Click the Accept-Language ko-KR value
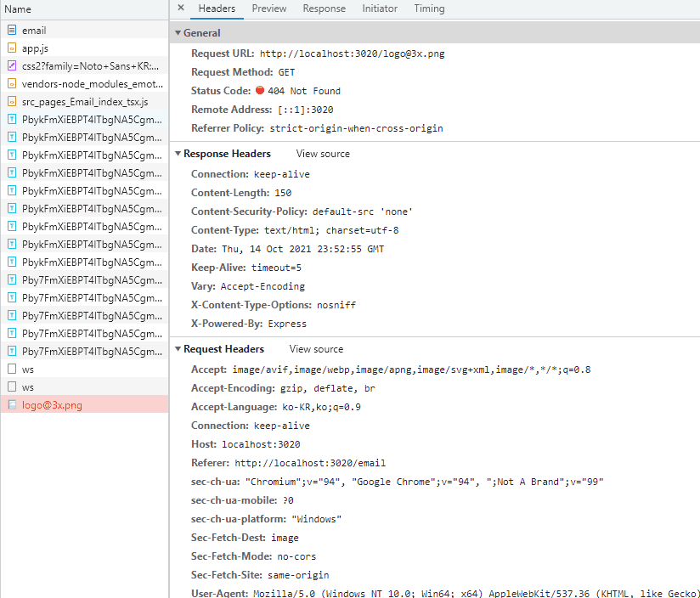The image size is (700, 598). point(321,408)
